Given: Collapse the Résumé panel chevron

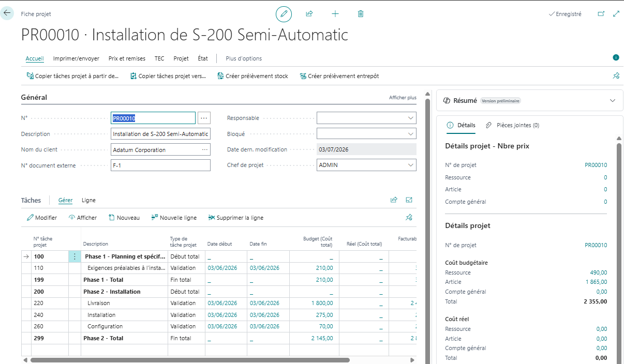Looking at the screenshot, I should 613,100.
